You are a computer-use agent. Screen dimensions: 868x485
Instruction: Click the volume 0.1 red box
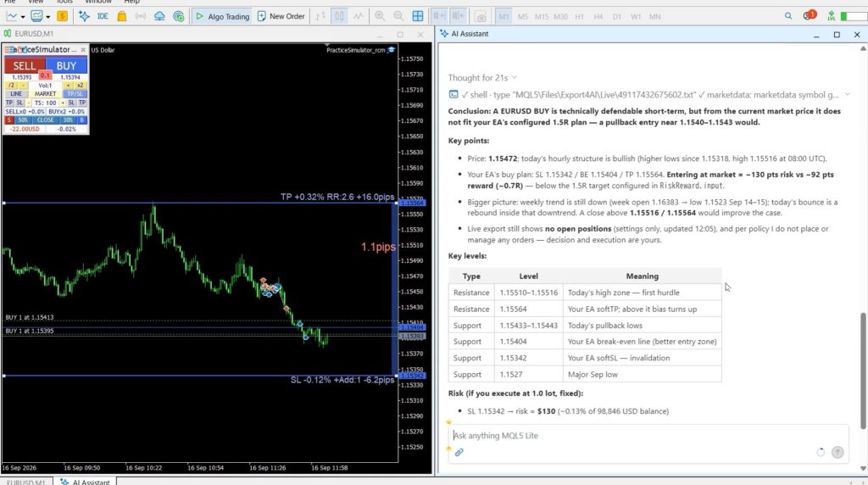click(x=46, y=75)
